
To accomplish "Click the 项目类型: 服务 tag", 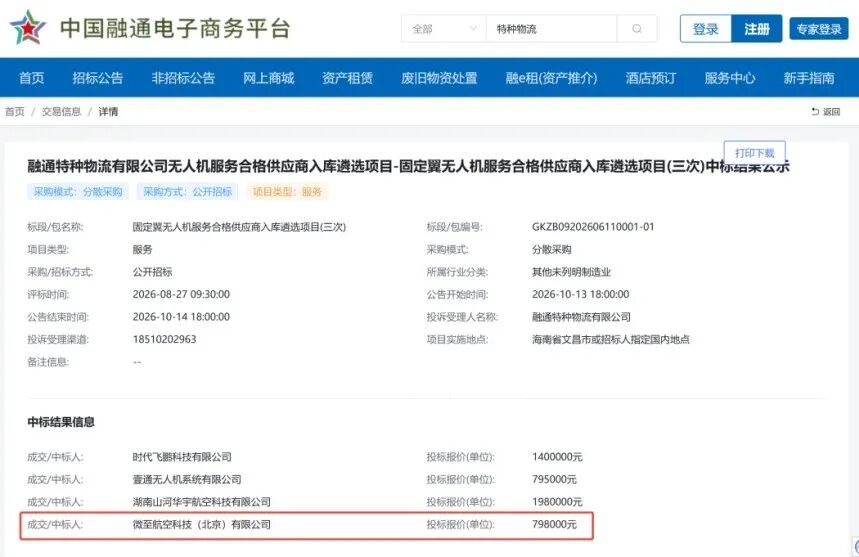I will coord(287,192).
